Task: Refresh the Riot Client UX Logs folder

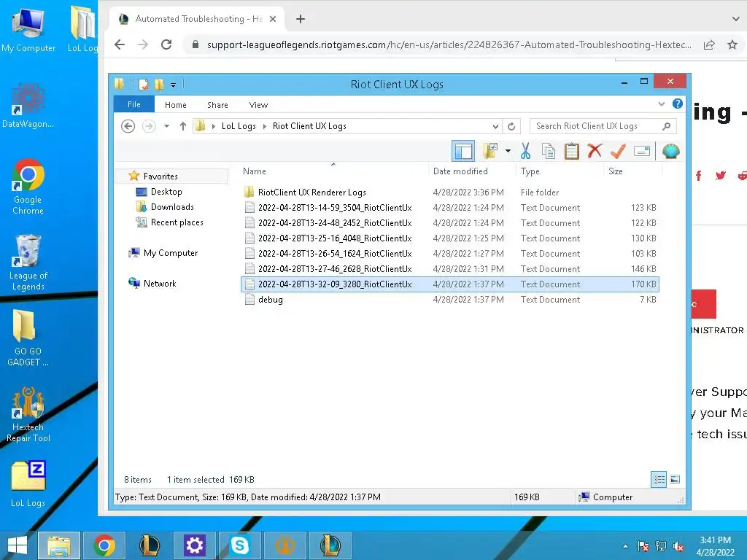Action: 511,126
